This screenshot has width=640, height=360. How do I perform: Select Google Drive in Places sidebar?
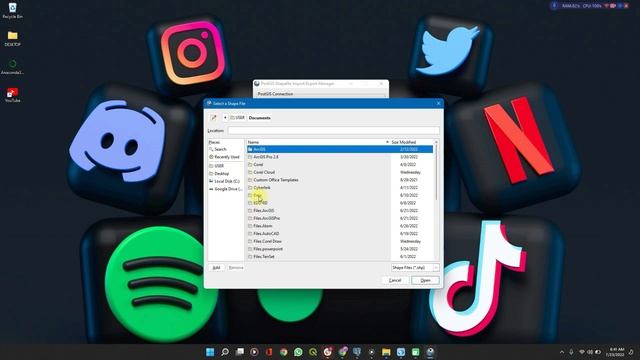coord(226,189)
